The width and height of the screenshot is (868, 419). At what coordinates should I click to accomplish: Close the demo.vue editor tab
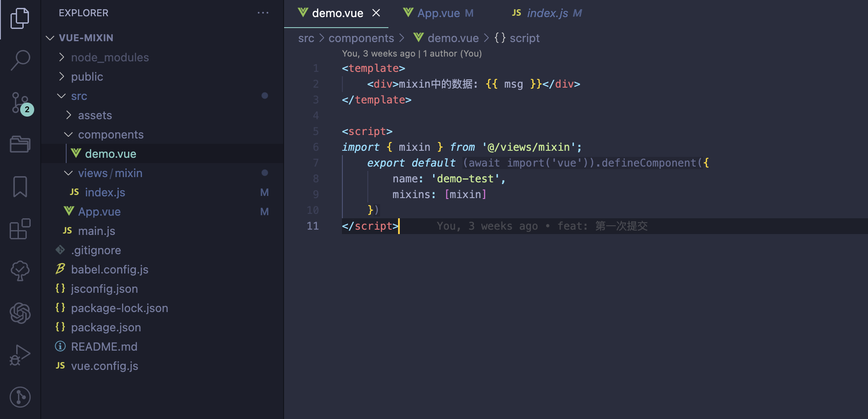(x=376, y=13)
